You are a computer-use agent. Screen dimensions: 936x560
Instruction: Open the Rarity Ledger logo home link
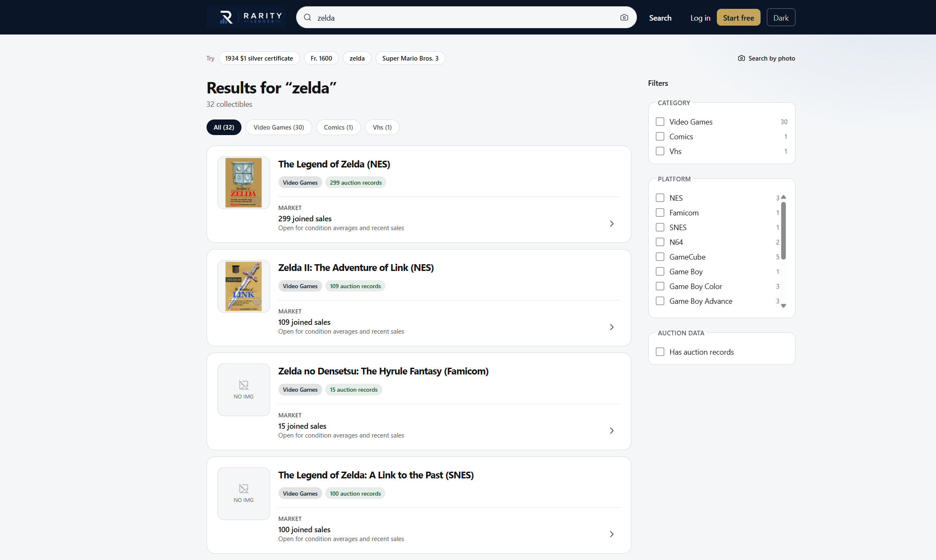pyautogui.click(x=246, y=17)
